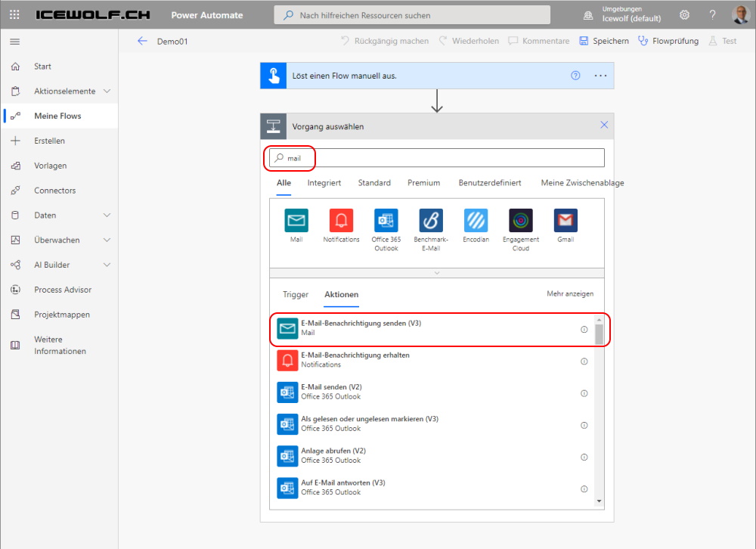Screen dimensions: 756x549
Task: Collapse the connector list chevron
Action: coord(437,273)
